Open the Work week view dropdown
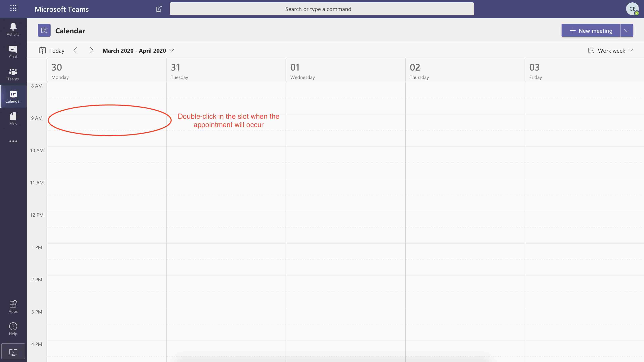 (611, 51)
